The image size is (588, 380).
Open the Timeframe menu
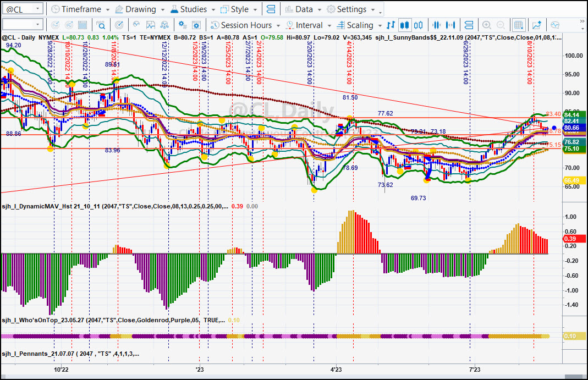[x=80, y=9]
